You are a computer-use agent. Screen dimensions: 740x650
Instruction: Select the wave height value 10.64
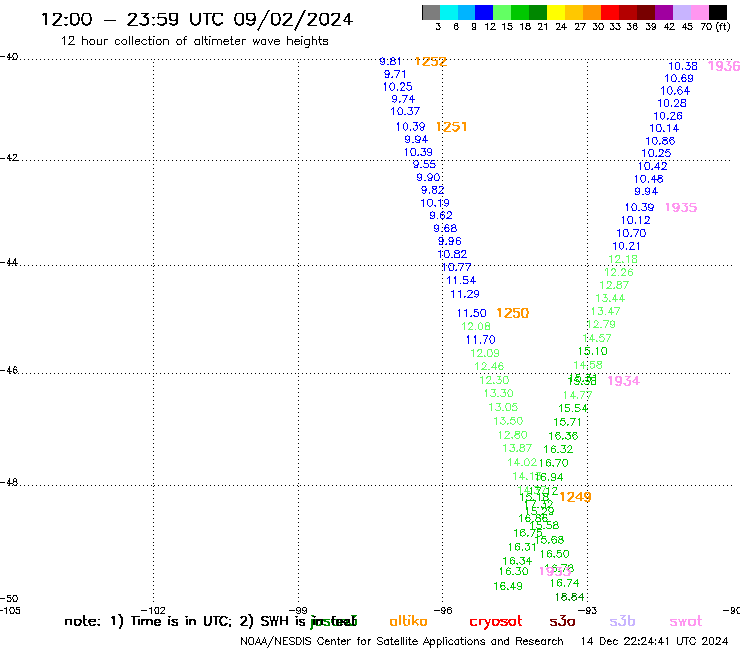pyautogui.click(x=675, y=91)
